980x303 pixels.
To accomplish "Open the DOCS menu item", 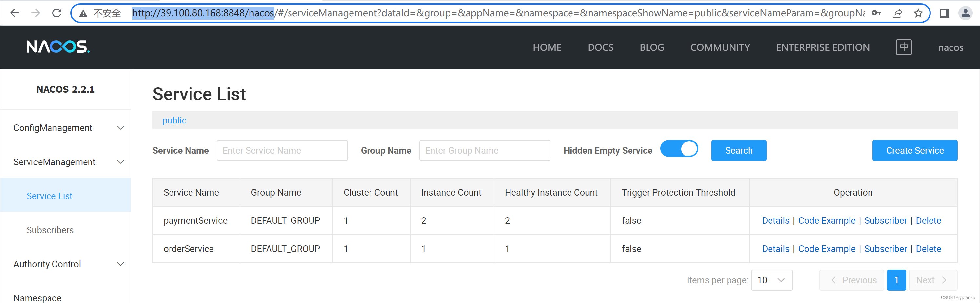I will click(600, 47).
